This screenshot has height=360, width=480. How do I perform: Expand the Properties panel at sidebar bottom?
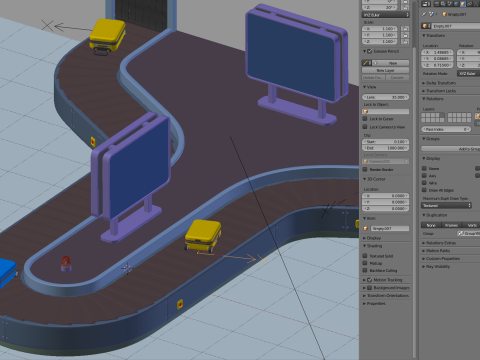[365, 304]
